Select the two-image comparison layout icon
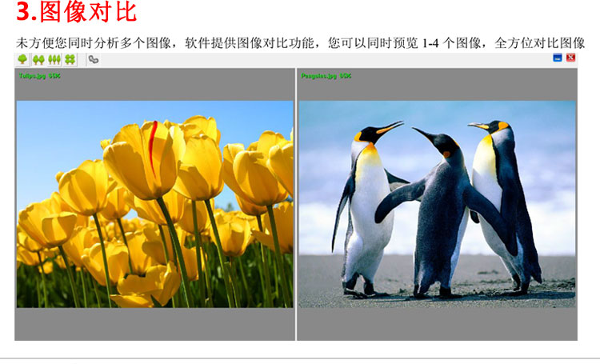Screen dimensions: 600x364 pyautogui.click(x=38, y=59)
